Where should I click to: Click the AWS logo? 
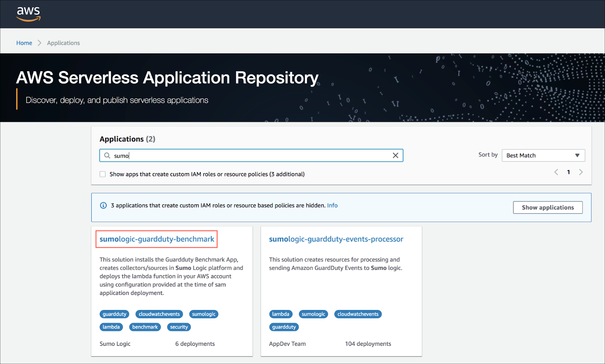coord(28,14)
